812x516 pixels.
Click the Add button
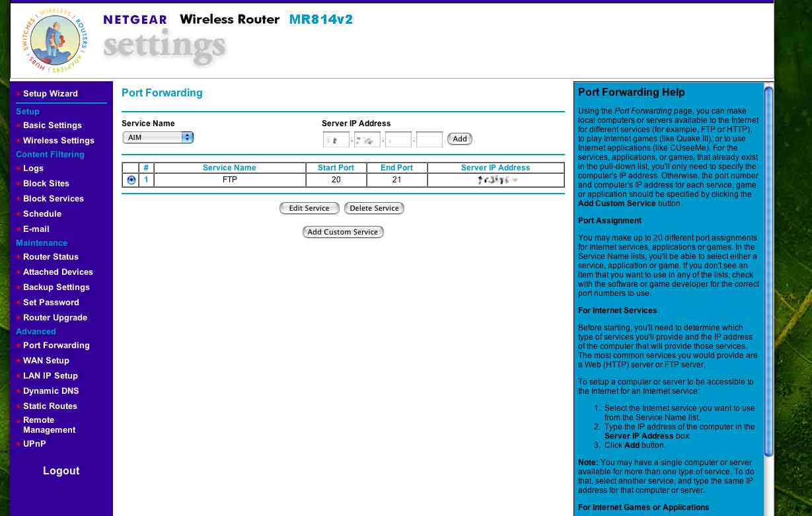pos(460,139)
